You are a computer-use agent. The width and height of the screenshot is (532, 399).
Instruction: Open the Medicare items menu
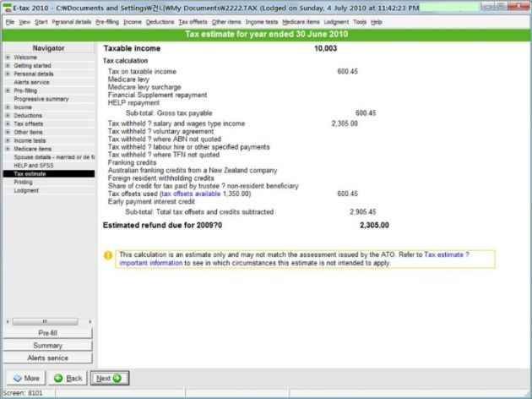tap(301, 22)
